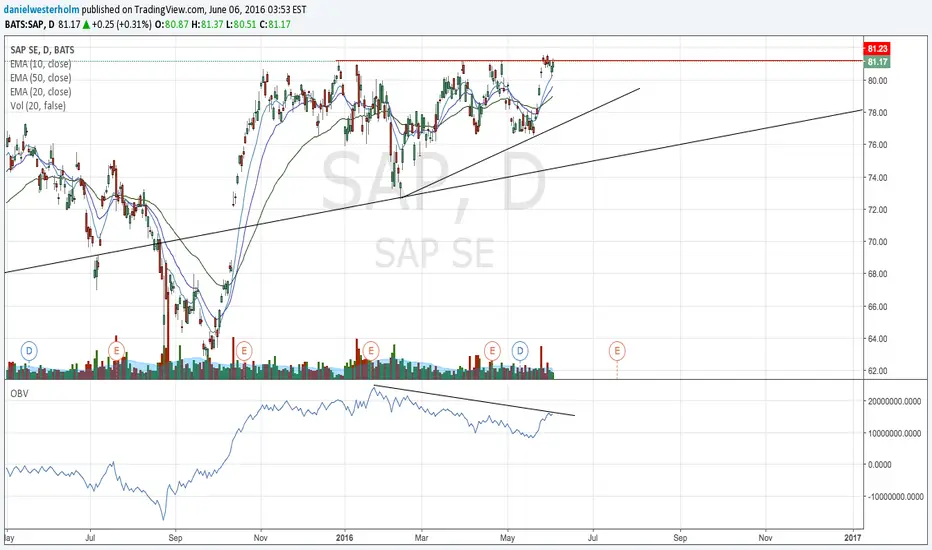The width and height of the screenshot is (932, 550).
Task: Click the dividend D marker near May 2015
Action: click(x=29, y=351)
